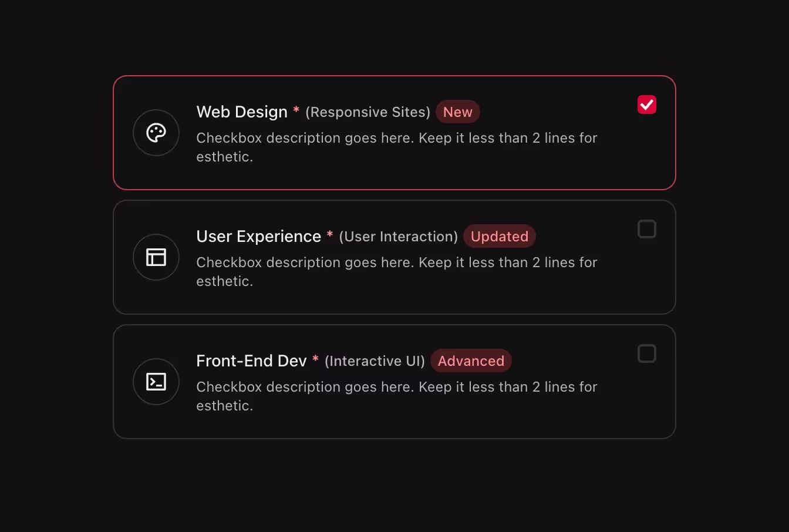Image resolution: width=789 pixels, height=532 pixels.
Task: Click the Responsive Sites subtitle label
Action: click(367, 112)
